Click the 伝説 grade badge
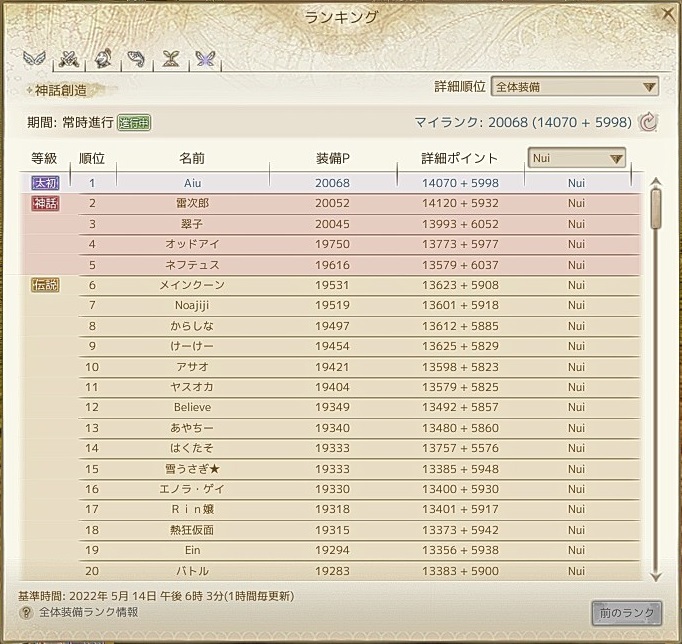Screen dimensions: 682x644 pos(45,285)
